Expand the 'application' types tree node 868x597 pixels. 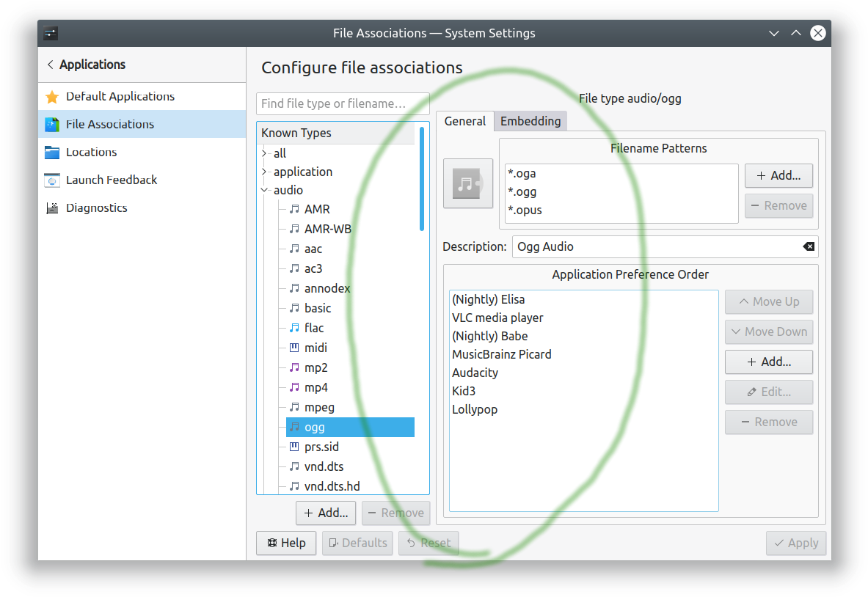point(265,172)
